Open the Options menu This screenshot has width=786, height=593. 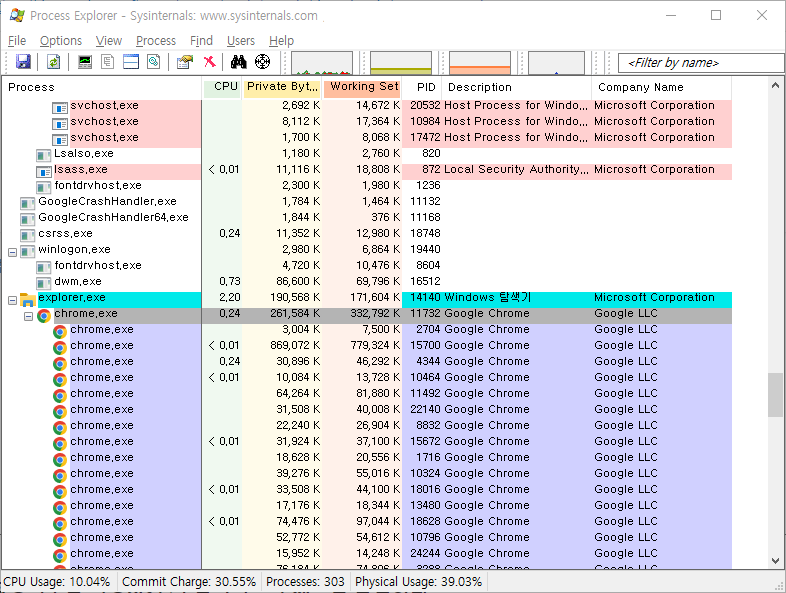tap(61, 41)
